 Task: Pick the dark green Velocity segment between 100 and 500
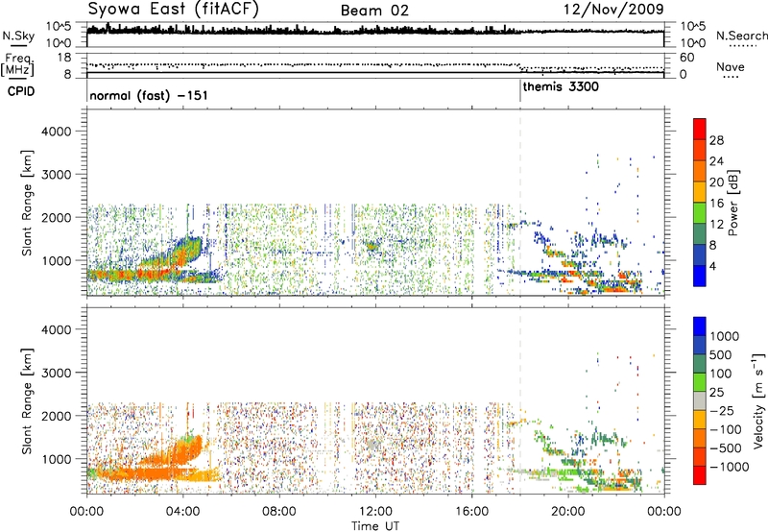(700, 364)
